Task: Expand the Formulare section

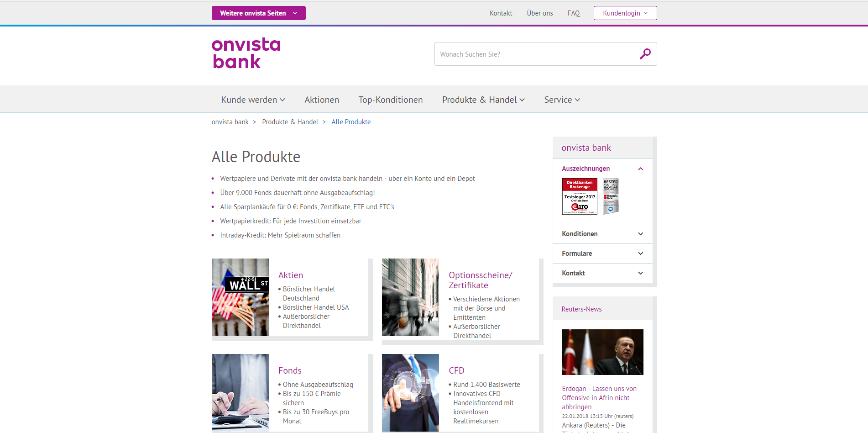Action: pyautogui.click(x=602, y=253)
